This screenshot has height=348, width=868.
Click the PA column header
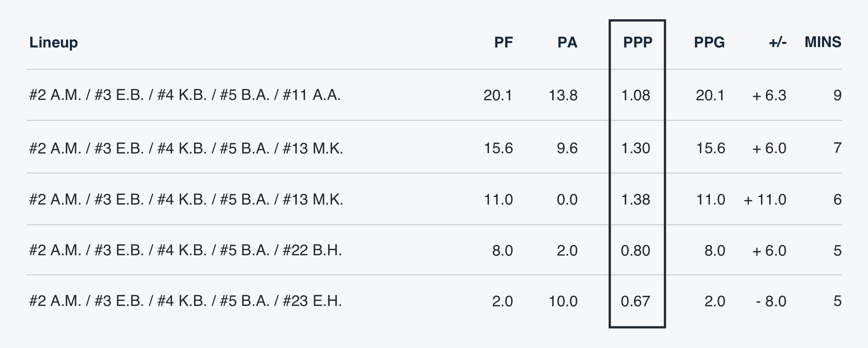[x=567, y=42]
